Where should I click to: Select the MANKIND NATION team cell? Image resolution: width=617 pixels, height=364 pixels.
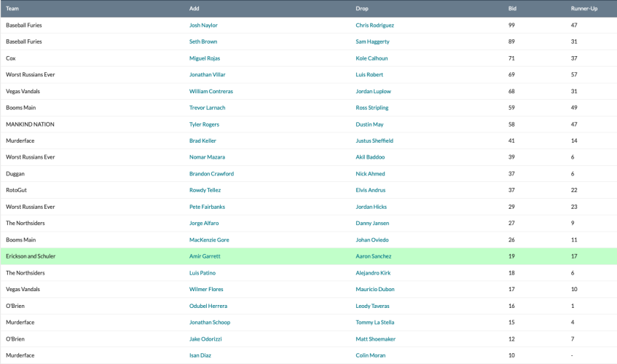(30, 124)
